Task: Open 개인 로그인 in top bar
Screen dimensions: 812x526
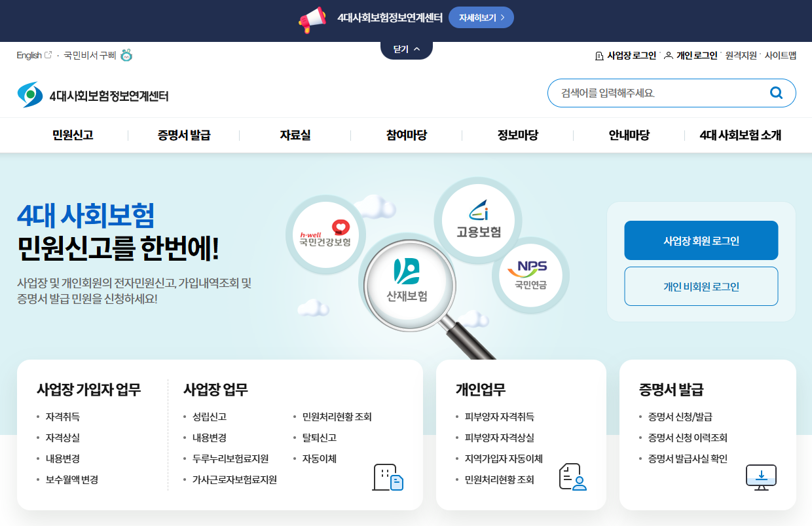Action: tap(697, 56)
